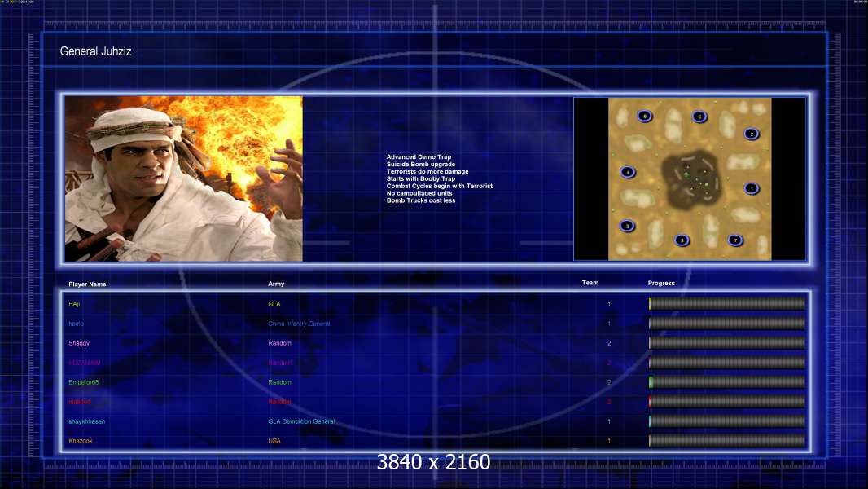Image resolution: width=868 pixels, height=489 pixels.
Task: Click start position marker 2 on map
Action: click(752, 134)
